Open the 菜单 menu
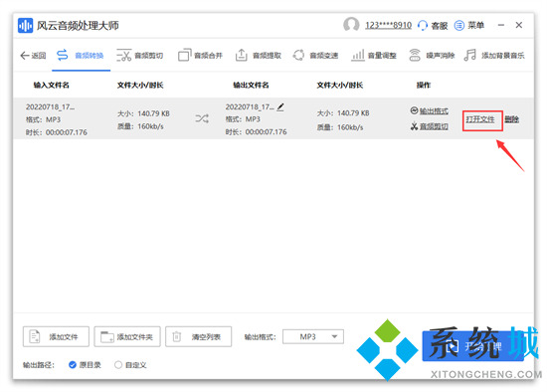547x392 pixels. pos(469,26)
